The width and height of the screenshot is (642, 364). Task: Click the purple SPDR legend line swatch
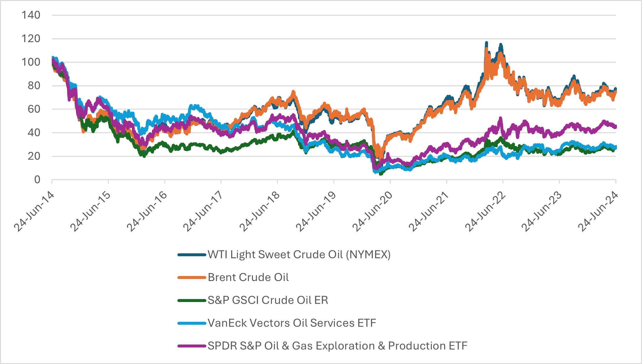pyautogui.click(x=192, y=346)
